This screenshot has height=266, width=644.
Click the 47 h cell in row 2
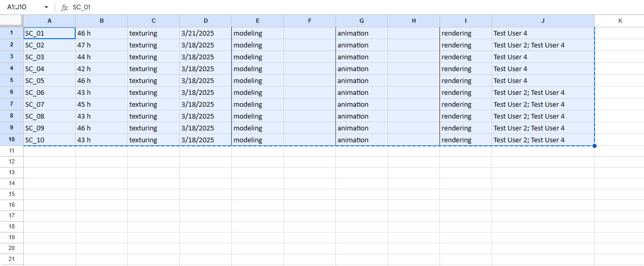click(101, 45)
